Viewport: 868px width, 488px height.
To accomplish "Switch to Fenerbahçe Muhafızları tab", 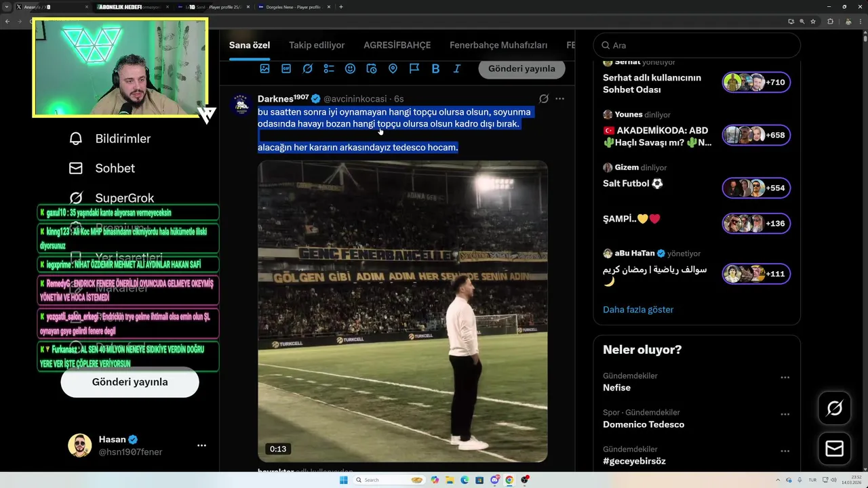I will click(498, 45).
